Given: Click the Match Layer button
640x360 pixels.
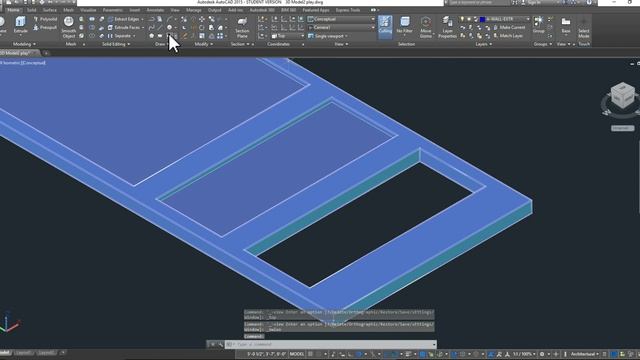Looking at the screenshot, I should [x=508, y=36].
